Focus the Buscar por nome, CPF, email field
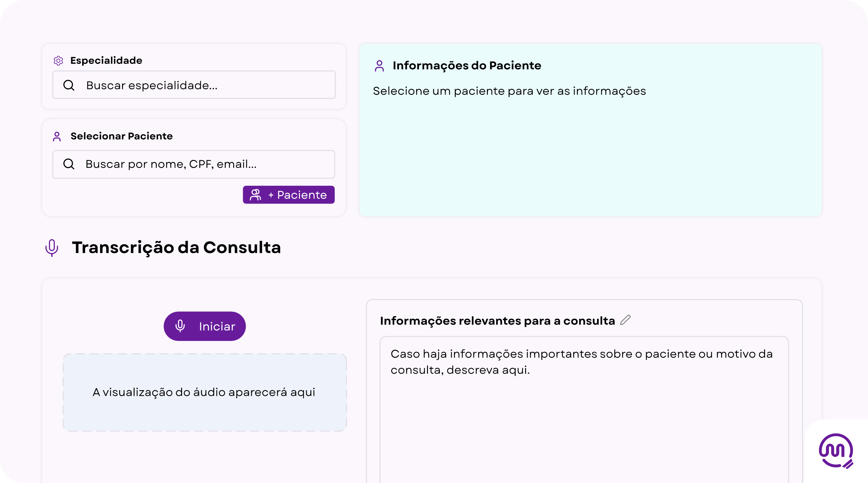This screenshot has height=483, width=868. point(202,164)
